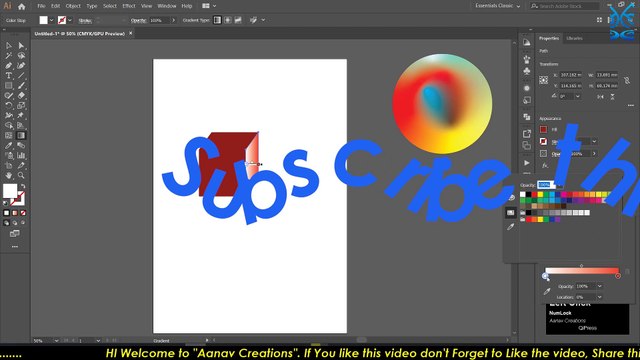
Task: Pick the Line Segment tool
Action: [x=21, y=76]
